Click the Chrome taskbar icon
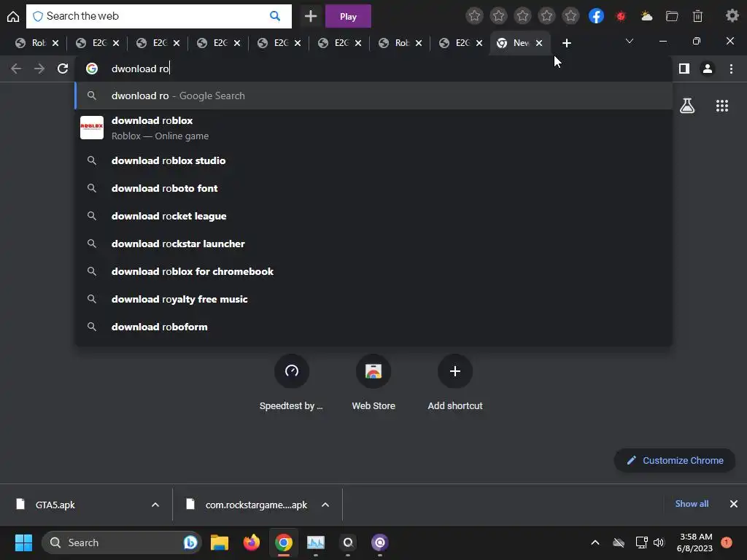This screenshot has width=747, height=560. pyautogui.click(x=284, y=542)
